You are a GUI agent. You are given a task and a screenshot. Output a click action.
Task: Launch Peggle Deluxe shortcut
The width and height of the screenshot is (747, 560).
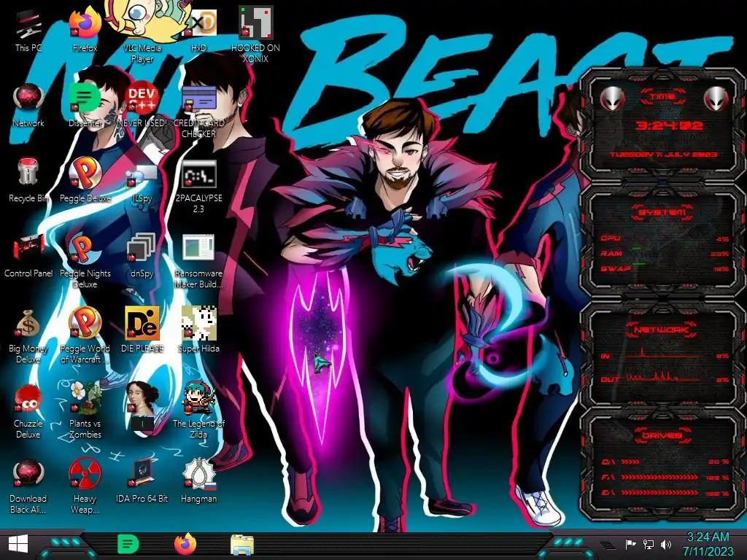pyautogui.click(x=85, y=181)
